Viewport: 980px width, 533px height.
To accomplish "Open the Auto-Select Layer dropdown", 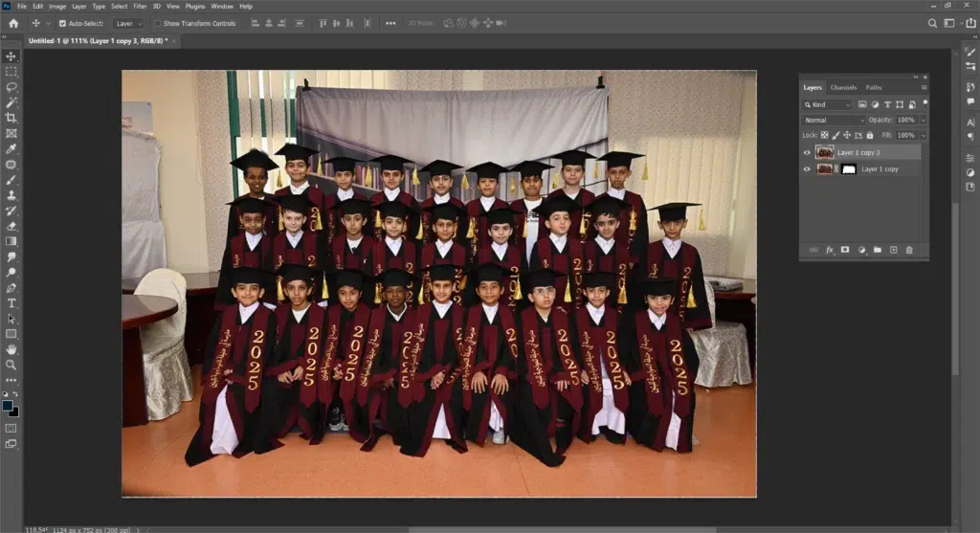I will 129,23.
